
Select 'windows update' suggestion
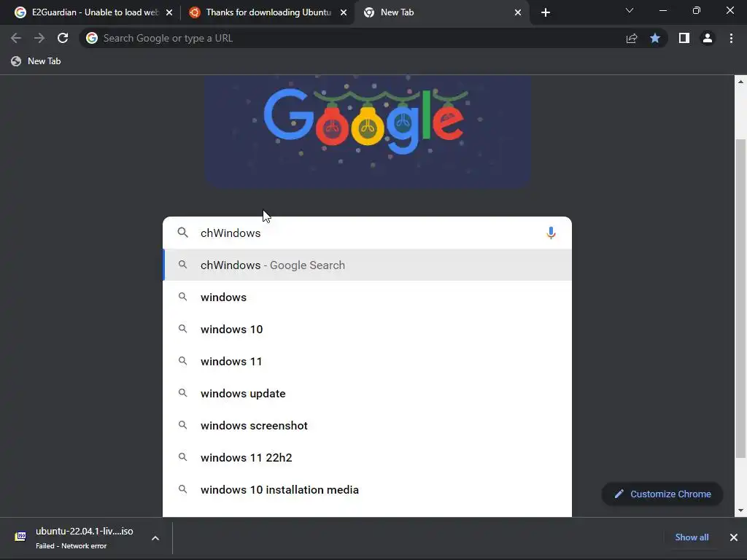367,393
